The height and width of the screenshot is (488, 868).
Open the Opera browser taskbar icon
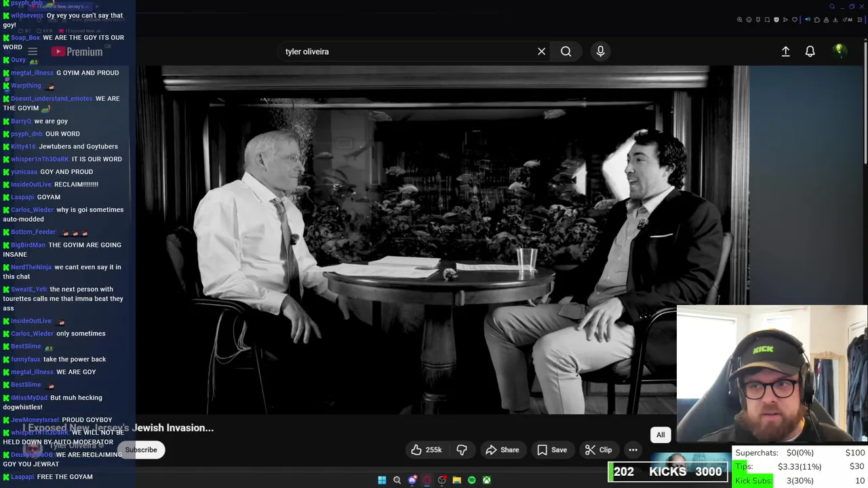pyautogui.click(x=427, y=480)
